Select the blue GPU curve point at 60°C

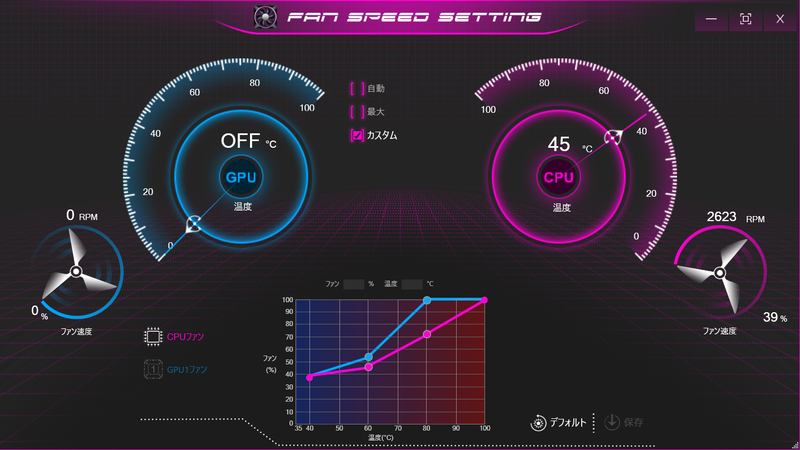[368, 357]
